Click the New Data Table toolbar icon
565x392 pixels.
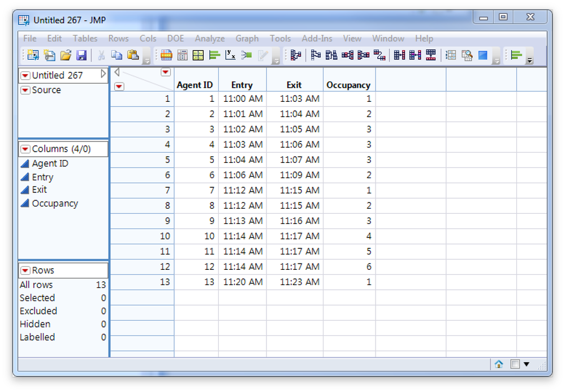click(x=33, y=55)
